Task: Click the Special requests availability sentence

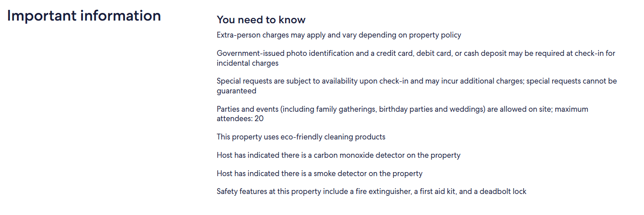Action: [x=417, y=86]
